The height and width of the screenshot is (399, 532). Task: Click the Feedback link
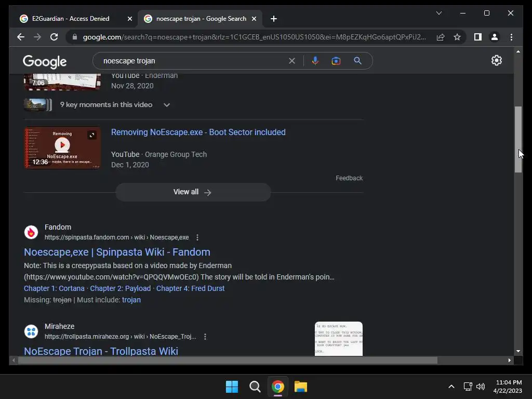[349, 178]
